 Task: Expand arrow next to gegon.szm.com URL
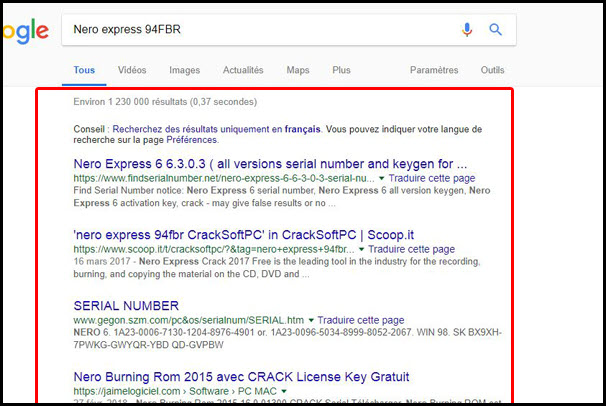pyautogui.click(x=310, y=320)
